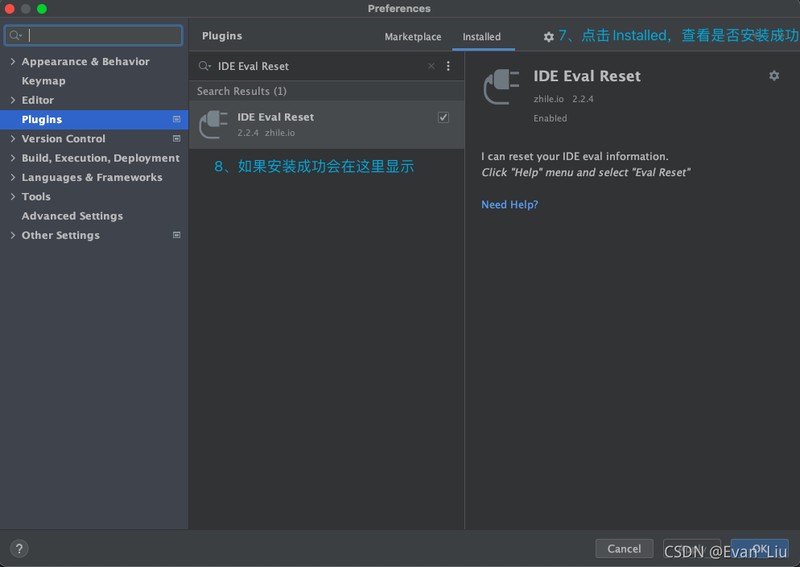Click the Other Settings scope icon
This screenshot has width=800, height=567.
pos(177,236)
